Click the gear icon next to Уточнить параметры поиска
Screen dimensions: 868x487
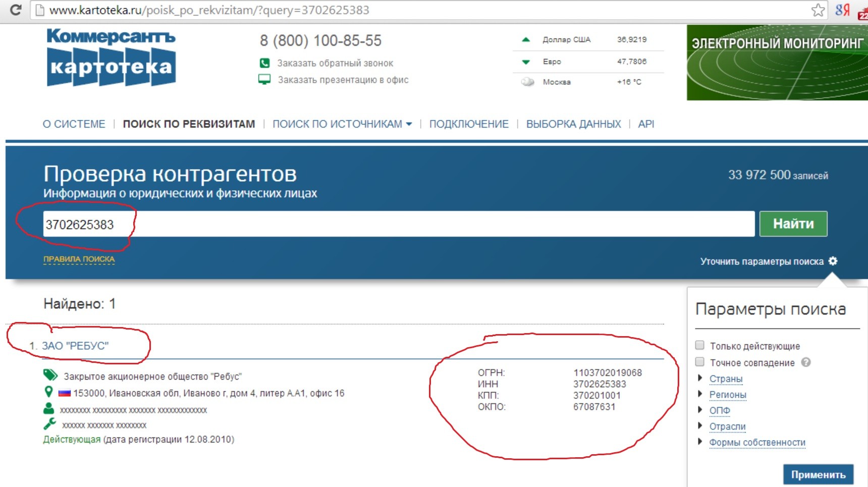[x=833, y=261]
